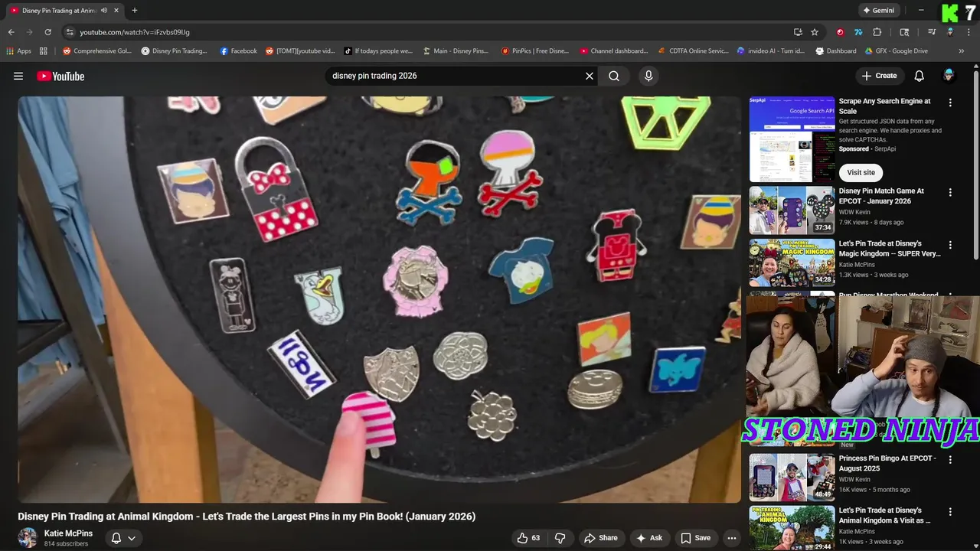980x551 pixels.
Task: Open Gemini in Chrome
Action: 878,11
